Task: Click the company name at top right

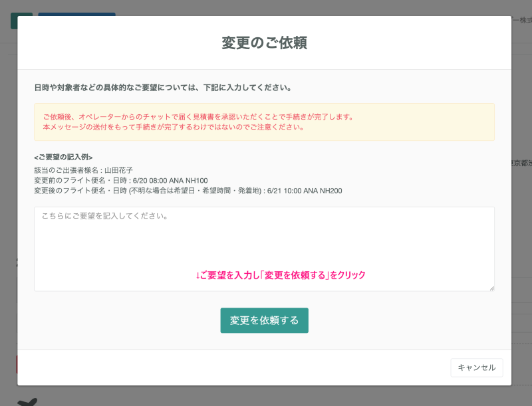Action: click(521, 21)
